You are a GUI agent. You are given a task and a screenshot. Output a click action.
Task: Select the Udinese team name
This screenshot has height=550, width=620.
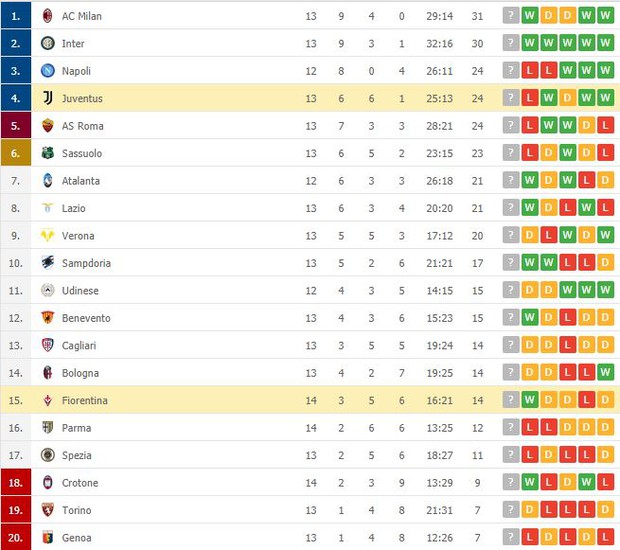coord(81,290)
